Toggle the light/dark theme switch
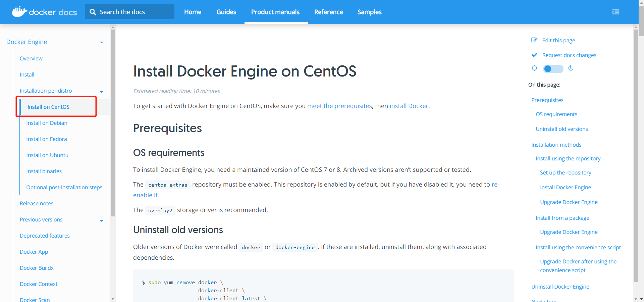This screenshot has height=302, width=644. [553, 69]
